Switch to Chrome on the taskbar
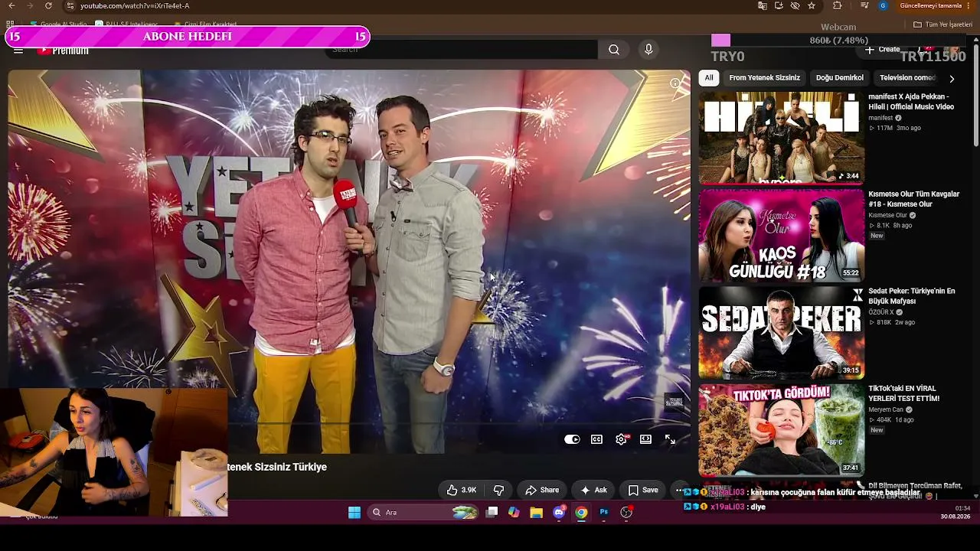The width and height of the screenshot is (980, 551). tap(581, 513)
